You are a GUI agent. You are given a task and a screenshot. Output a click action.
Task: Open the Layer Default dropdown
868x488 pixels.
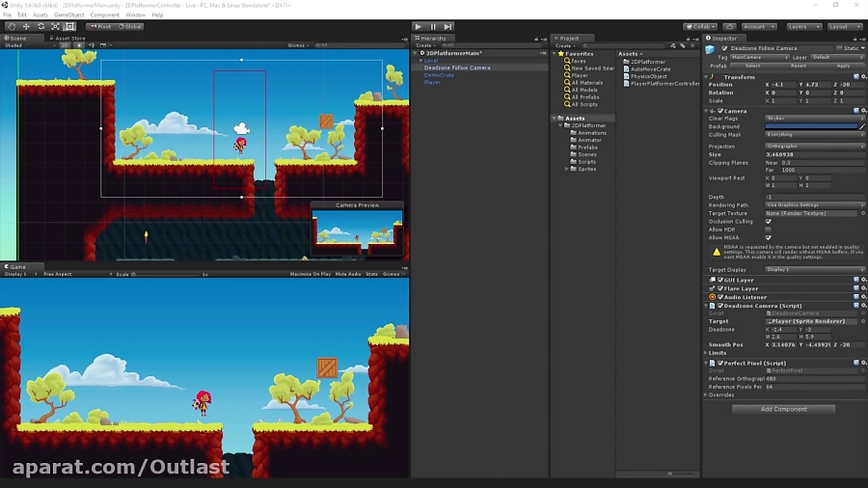click(837, 58)
